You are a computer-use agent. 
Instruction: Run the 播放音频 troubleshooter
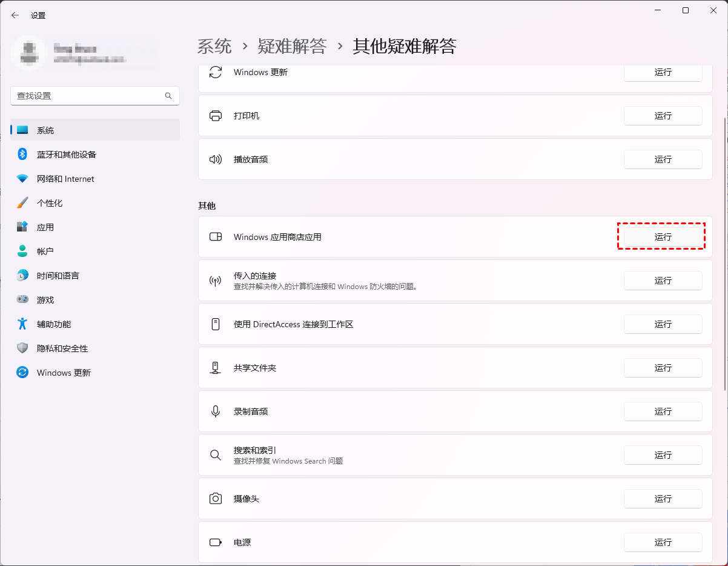pyautogui.click(x=663, y=159)
